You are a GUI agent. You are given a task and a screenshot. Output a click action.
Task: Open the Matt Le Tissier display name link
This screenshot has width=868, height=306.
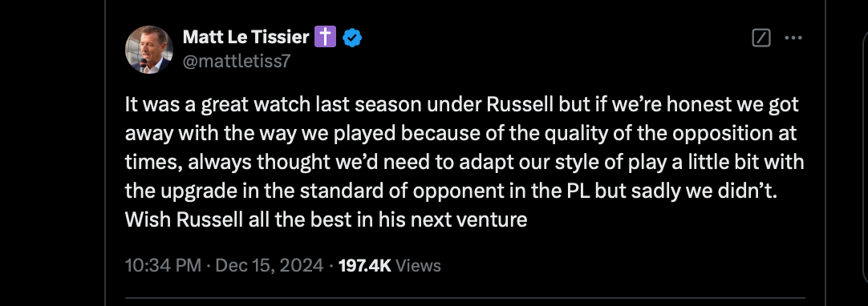tap(245, 38)
